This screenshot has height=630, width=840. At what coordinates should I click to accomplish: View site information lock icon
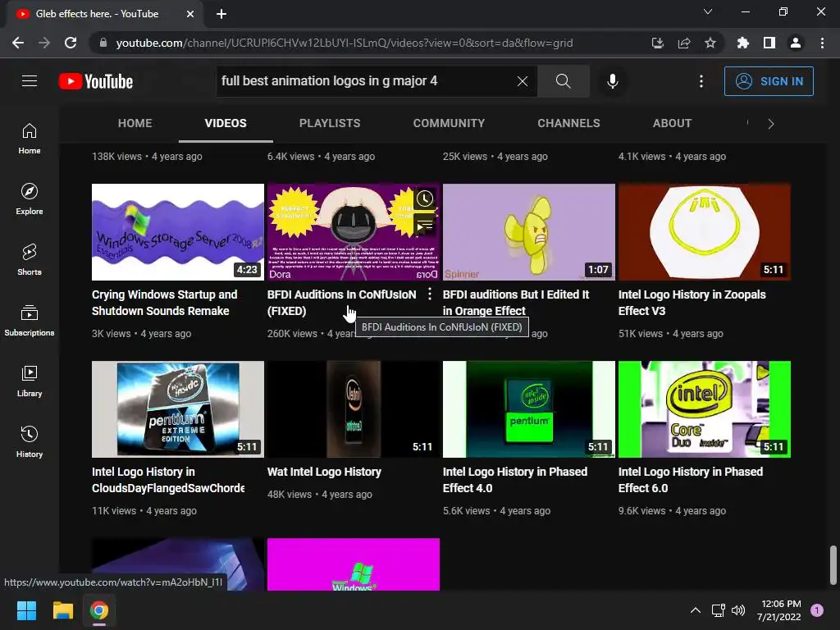[x=103, y=43]
